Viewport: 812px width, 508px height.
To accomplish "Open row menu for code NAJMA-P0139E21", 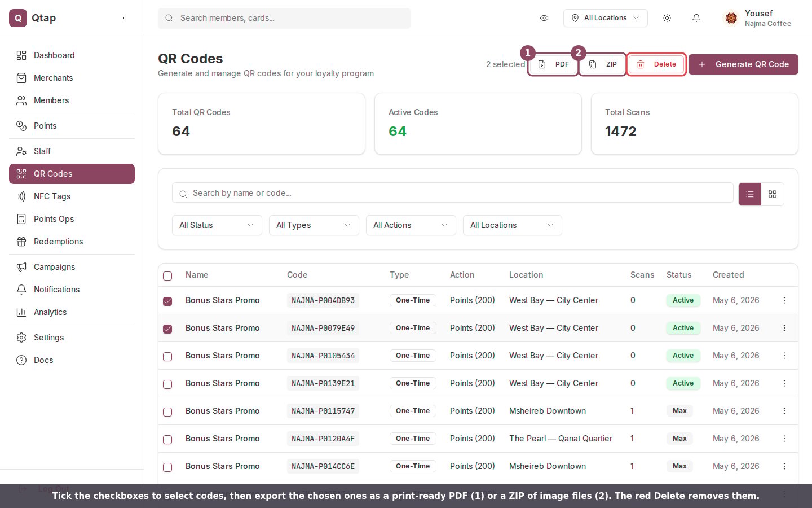I will [x=784, y=383].
